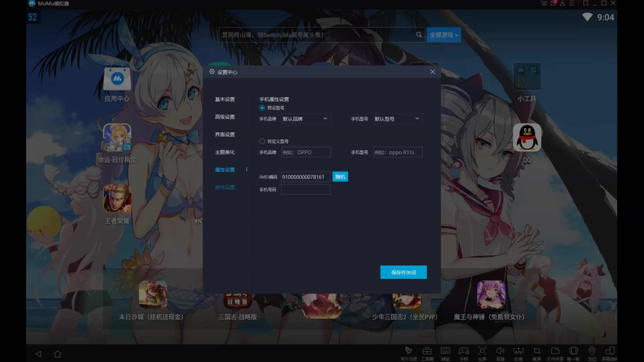Switch to 界面设置 tab
This screenshot has height=362, width=644.
pyautogui.click(x=225, y=134)
